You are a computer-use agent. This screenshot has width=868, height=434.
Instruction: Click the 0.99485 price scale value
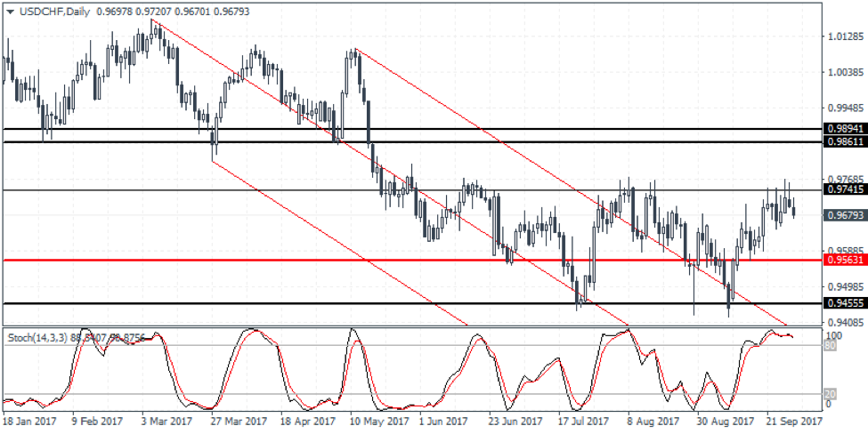(841, 107)
